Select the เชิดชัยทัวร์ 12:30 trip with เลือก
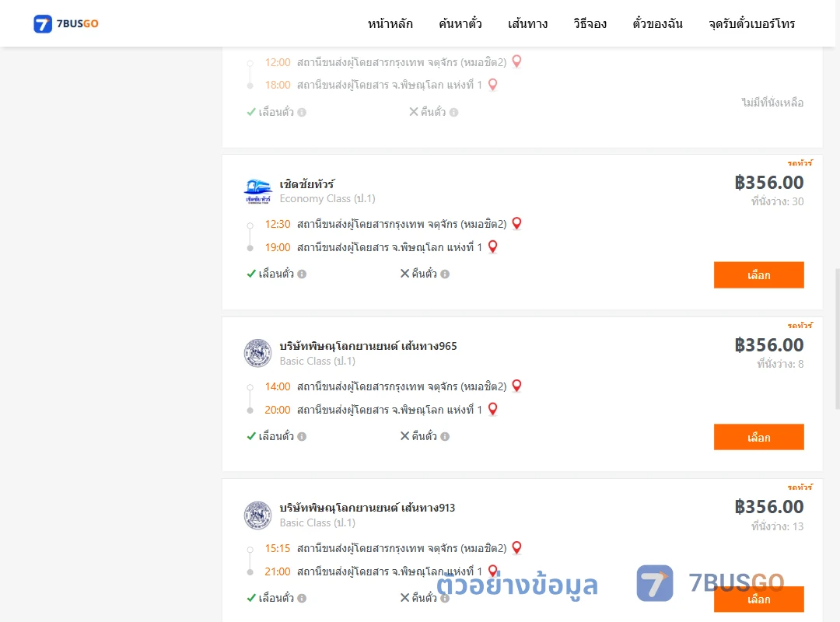 758,274
